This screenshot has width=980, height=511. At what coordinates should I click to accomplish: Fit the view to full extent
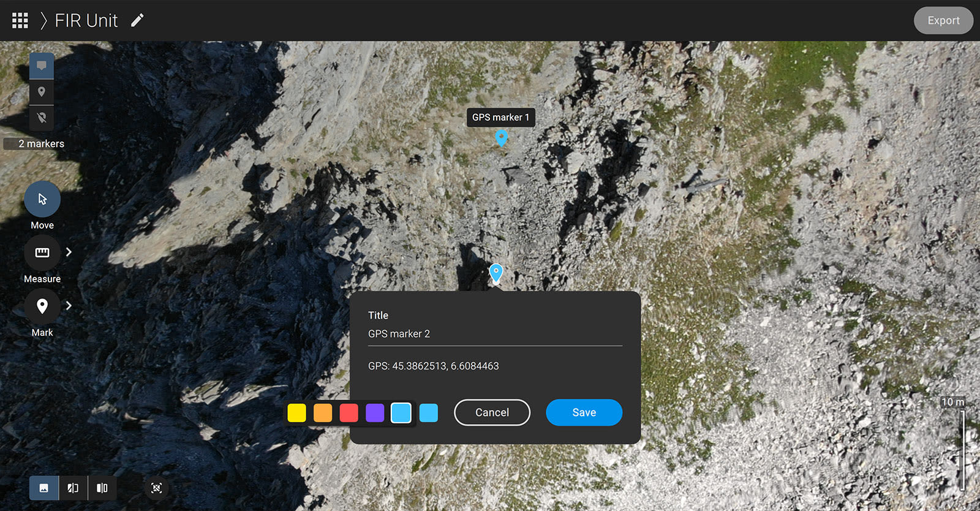pos(156,488)
